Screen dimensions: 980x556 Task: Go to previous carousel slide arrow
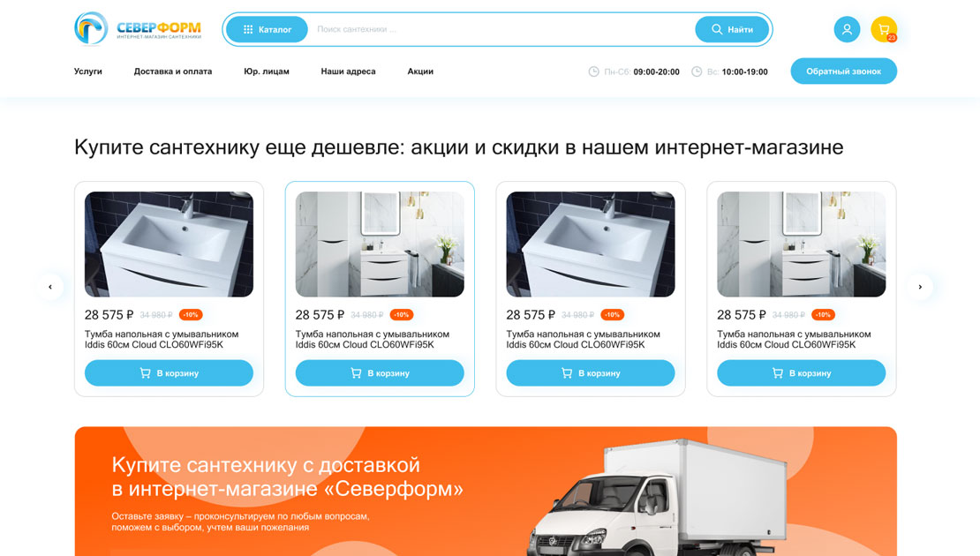(x=50, y=287)
